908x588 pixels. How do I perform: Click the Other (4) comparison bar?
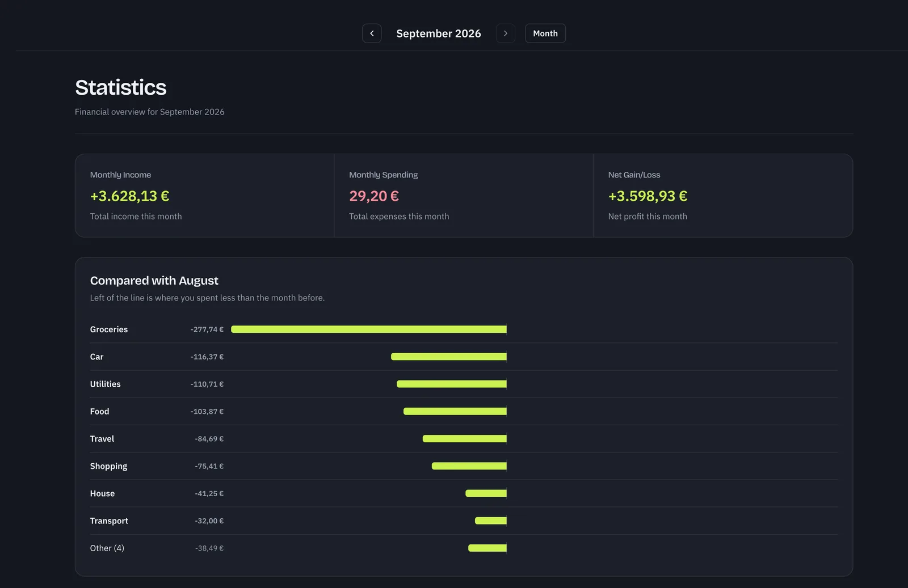(x=487, y=548)
